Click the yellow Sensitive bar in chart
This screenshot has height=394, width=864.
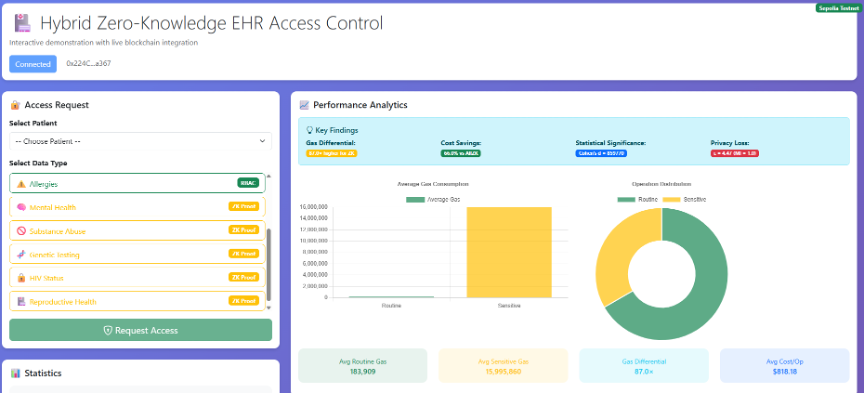(509, 252)
